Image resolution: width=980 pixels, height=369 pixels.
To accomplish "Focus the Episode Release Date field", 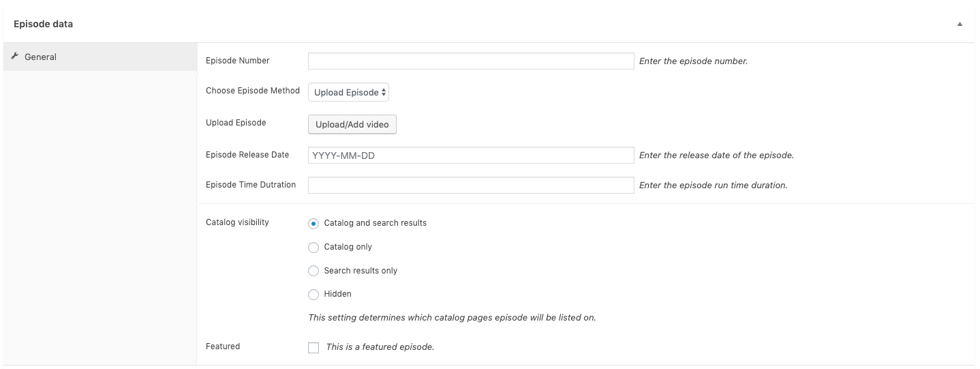I will [x=471, y=156].
